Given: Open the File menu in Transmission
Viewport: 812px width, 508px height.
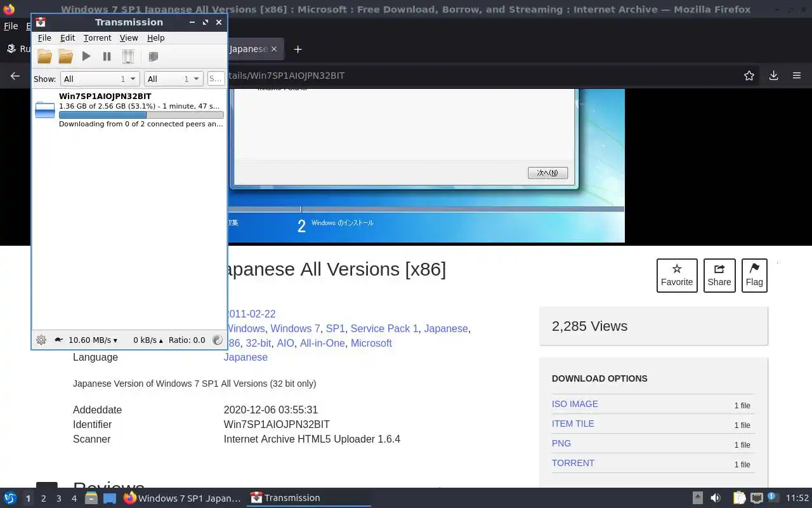Looking at the screenshot, I should pos(44,38).
